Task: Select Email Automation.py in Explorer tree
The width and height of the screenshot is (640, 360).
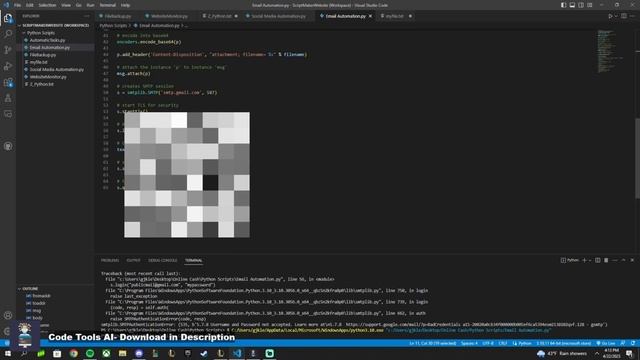Action: pyautogui.click(x=49, y=47)
